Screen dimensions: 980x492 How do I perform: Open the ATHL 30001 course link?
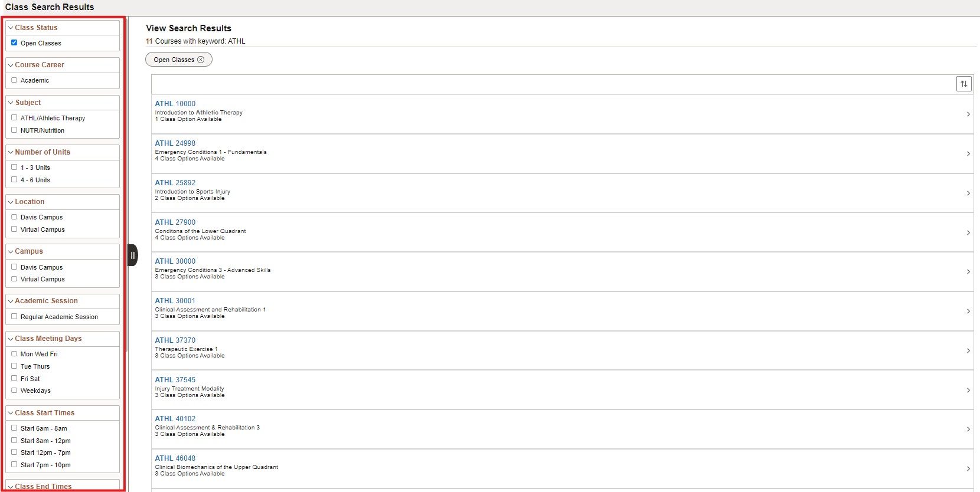175,301
